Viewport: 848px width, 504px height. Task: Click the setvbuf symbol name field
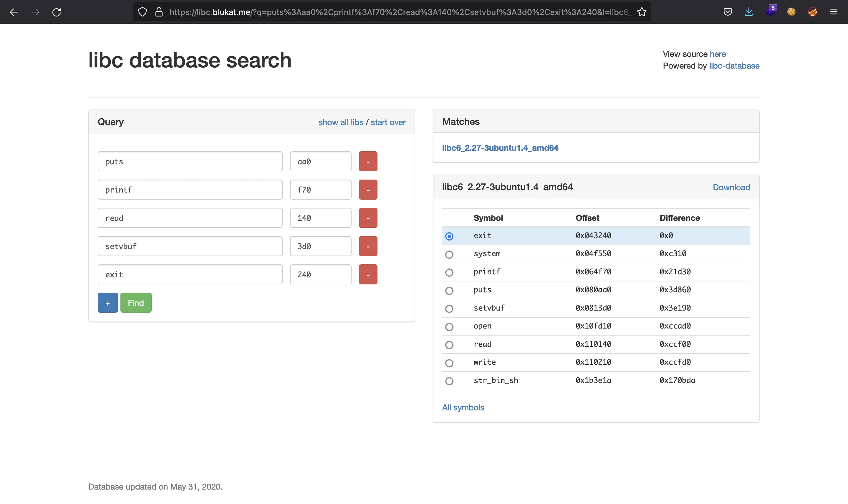pyautogui.click(x=190, y=246)
